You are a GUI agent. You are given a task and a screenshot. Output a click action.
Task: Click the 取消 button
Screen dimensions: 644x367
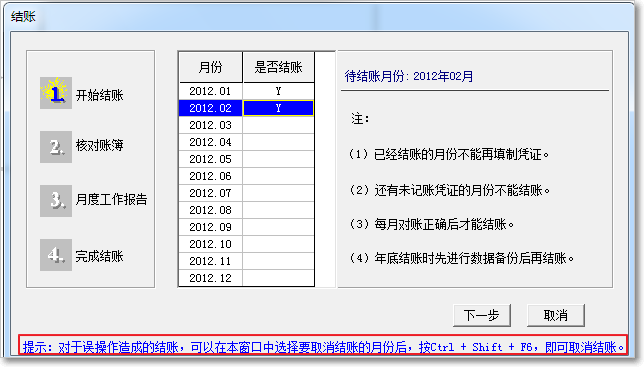555,315
